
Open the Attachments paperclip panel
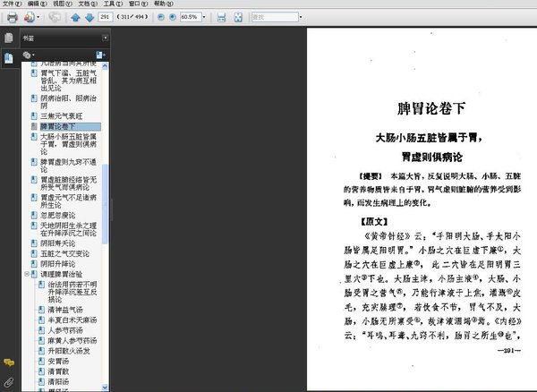pos(9,382)
